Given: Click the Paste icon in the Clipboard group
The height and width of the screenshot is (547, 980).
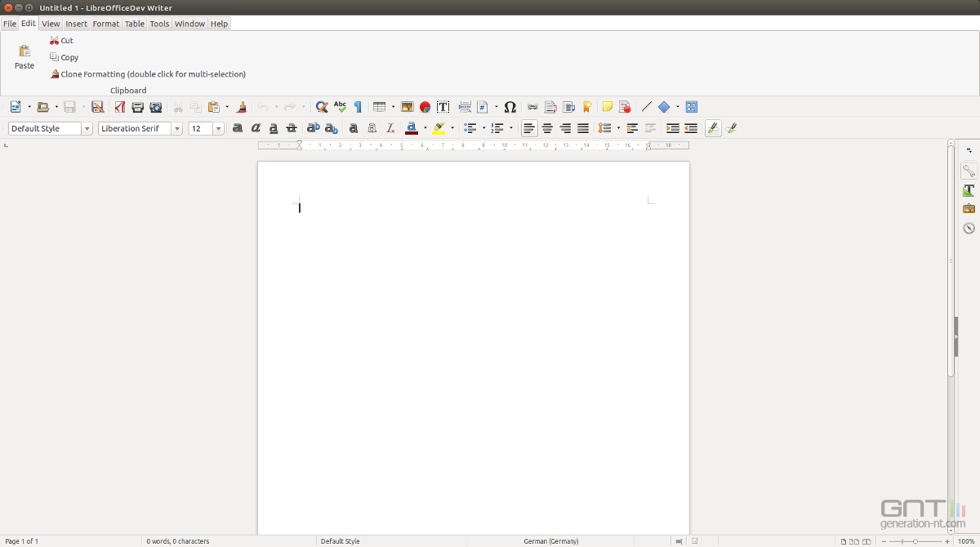Looking at the screenshot, I should (x=24, y=51).
